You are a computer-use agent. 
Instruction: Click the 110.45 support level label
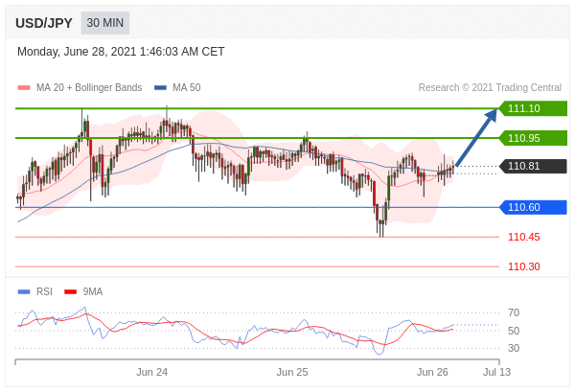[523, 238]
